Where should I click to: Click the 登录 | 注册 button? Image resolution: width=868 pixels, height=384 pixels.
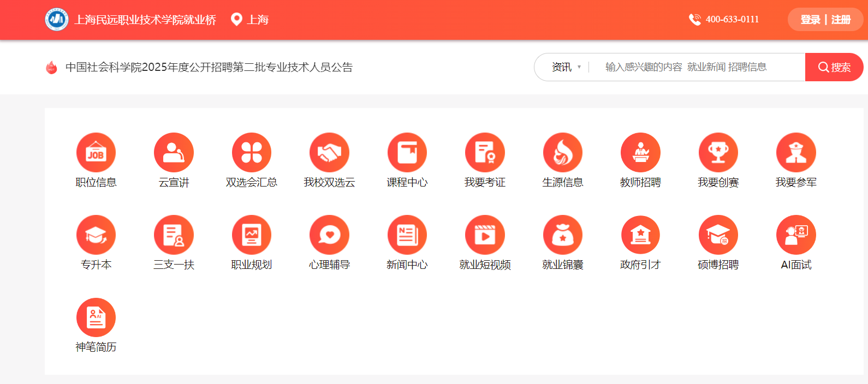pyautogui.click(x=825, y=20)
